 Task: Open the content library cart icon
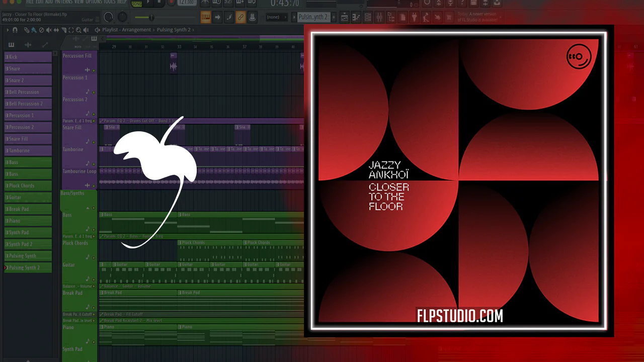click(449, 17)
